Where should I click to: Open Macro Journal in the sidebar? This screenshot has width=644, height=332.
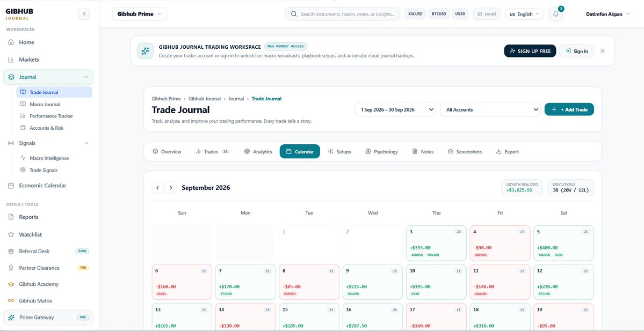[54, 104]
